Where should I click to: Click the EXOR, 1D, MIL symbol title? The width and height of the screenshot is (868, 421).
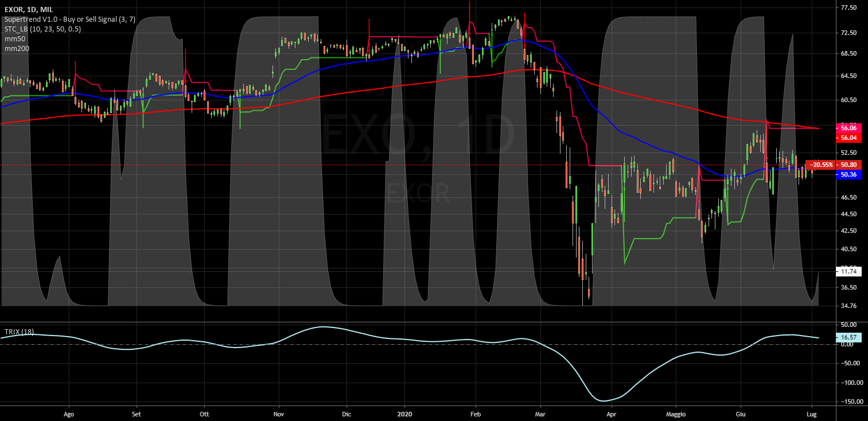click(x=29, y=9)
